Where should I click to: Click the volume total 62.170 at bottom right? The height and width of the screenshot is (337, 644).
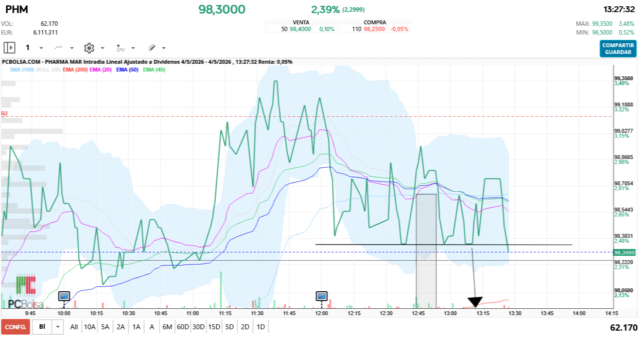tap(624, 328)
